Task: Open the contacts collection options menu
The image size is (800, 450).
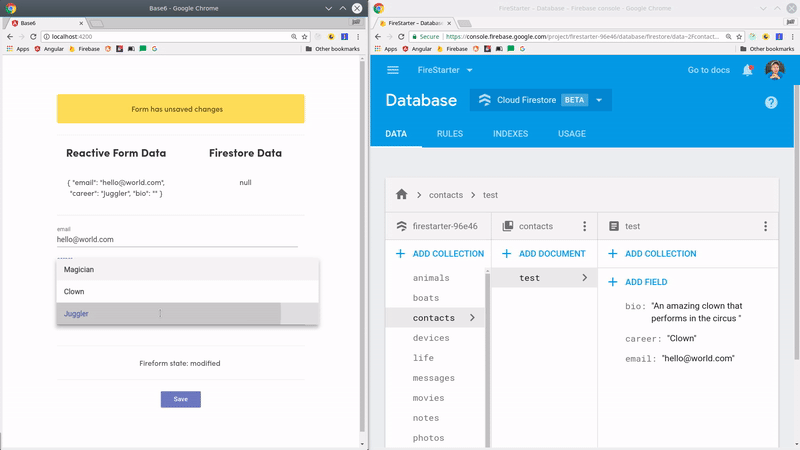Action: click(x=585, y=227)
